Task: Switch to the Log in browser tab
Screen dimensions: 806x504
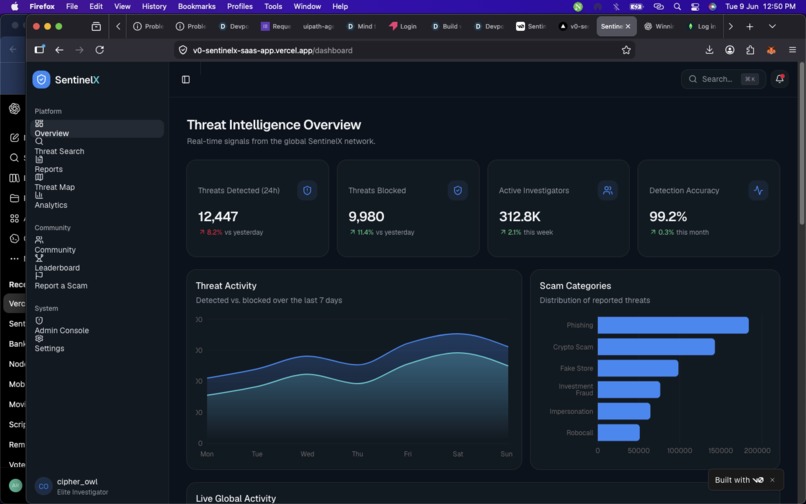Action: (701, 26)
